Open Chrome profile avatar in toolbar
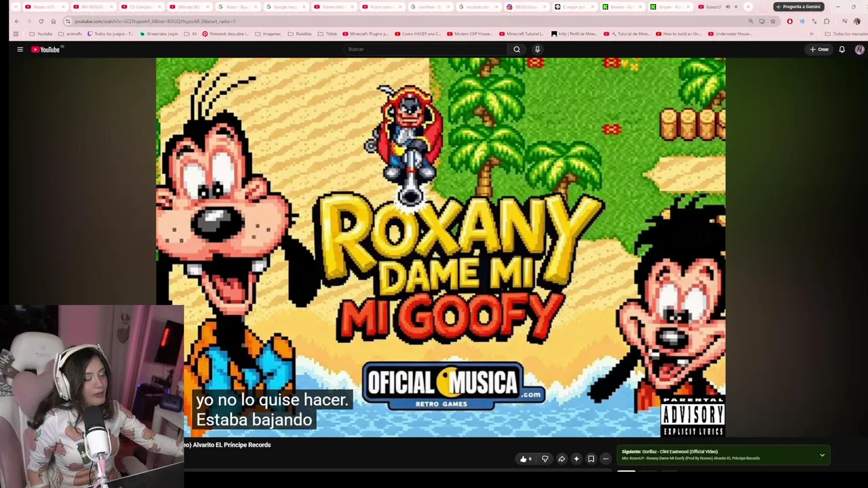The image size is (868, 488). click(x=856, y=21)
